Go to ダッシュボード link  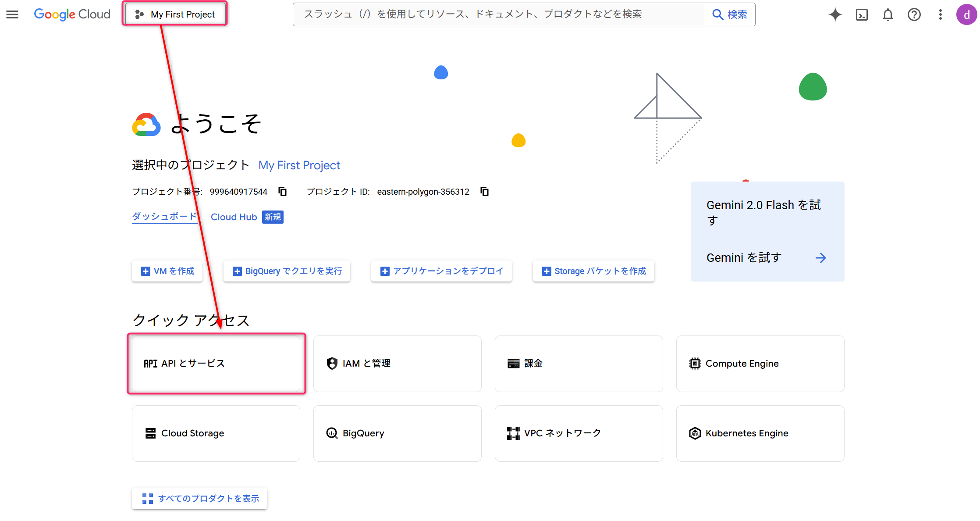tap(165, 217)
